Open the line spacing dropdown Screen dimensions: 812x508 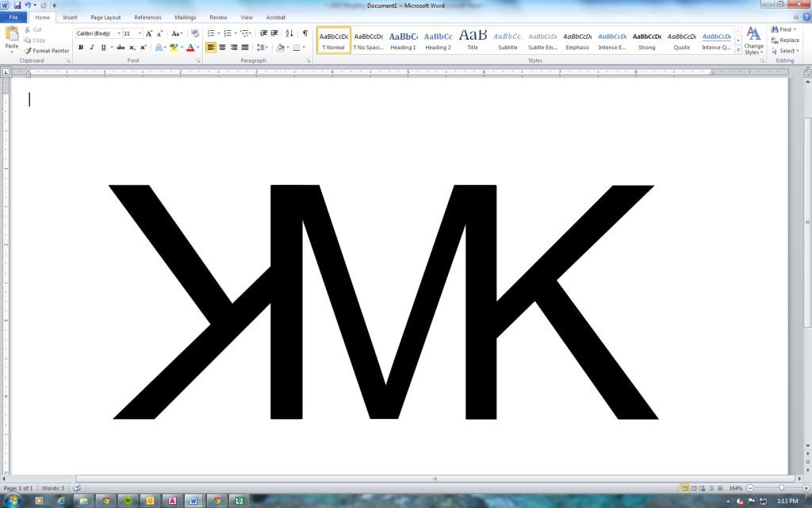[x=262, y=48]
